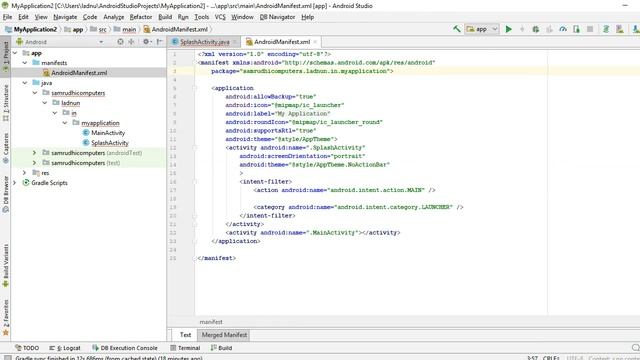The height and width of the screenshot is (360, 640).
Task: Click line number 12 in gutter
Action: [x=173, y=147]
